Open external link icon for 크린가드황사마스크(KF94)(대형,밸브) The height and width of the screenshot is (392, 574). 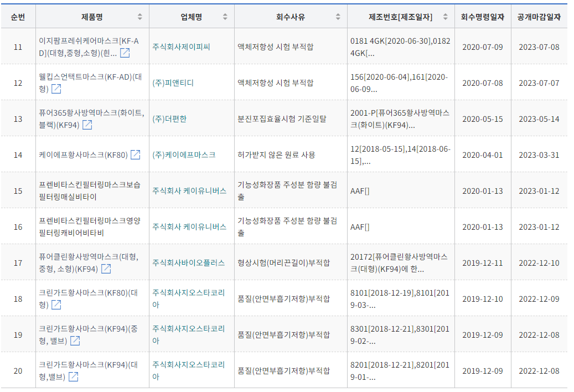pos(73,376)
